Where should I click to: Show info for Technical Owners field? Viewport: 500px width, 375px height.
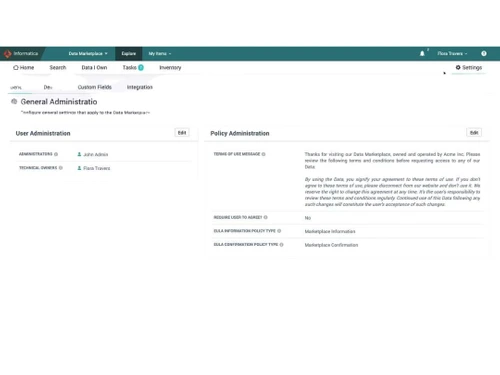click(61, 168)
